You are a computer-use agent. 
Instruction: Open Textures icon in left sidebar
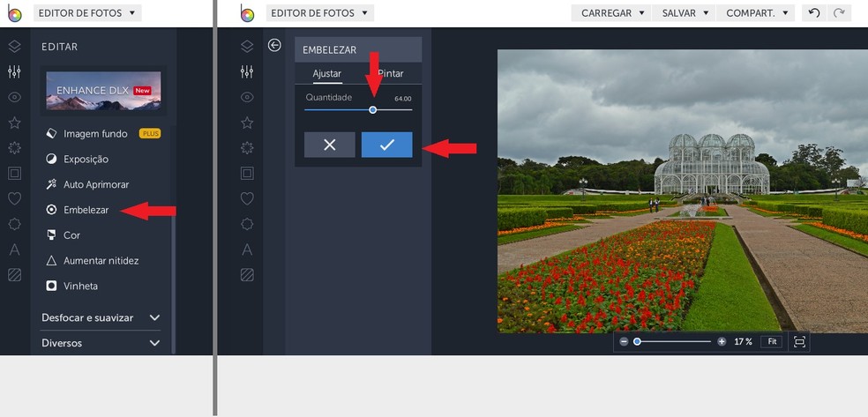tap(15, 275)
